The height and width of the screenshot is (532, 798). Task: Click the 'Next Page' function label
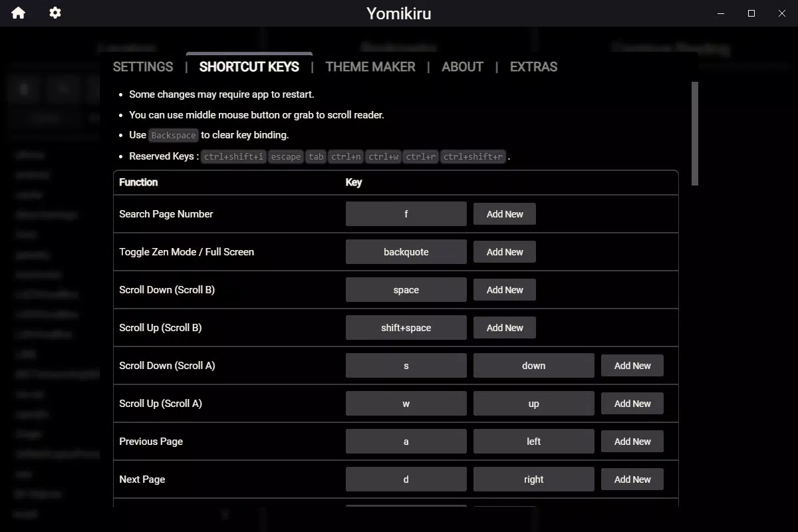[x=142, y=479]
